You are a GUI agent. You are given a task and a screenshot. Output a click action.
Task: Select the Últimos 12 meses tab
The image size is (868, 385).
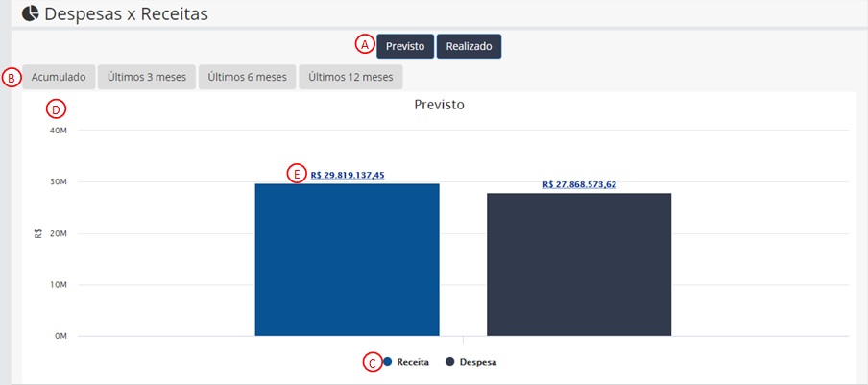click(x=350, y=77)
